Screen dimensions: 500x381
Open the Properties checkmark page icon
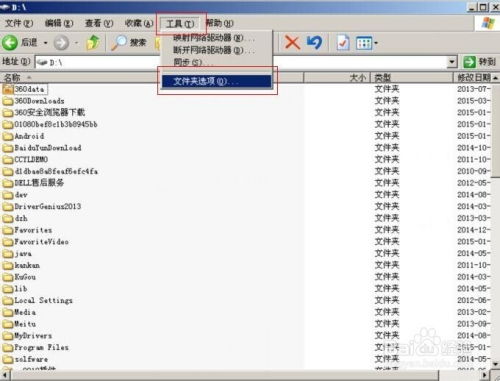pyautogui.click(x=343, y=43)
